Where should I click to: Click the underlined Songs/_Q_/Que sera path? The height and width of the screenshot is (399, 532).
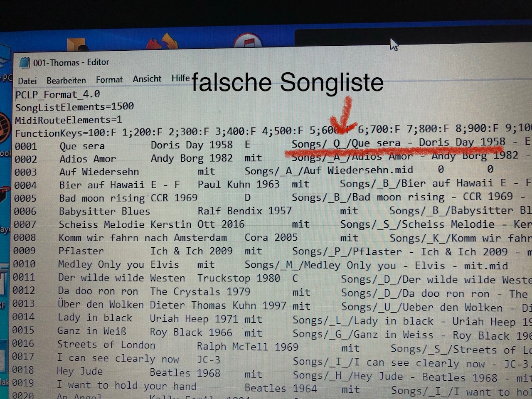pos(346,143)
